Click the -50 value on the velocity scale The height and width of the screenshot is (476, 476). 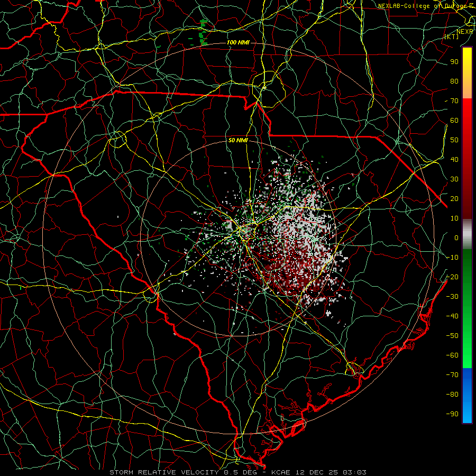[452, 335]
